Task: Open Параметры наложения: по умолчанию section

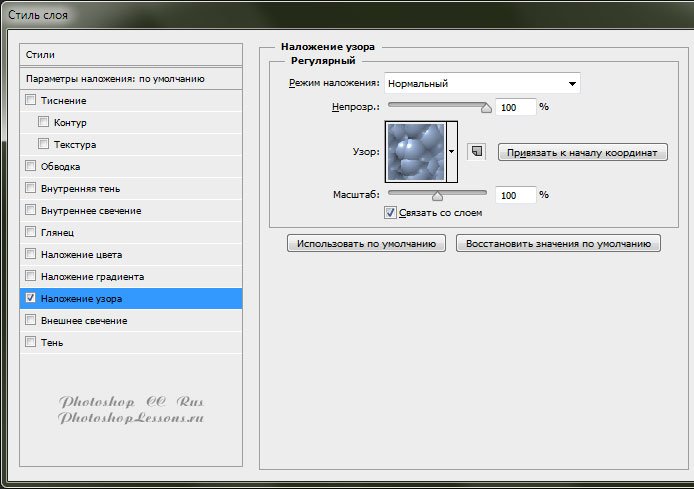Action: click(x=131, y=78)
